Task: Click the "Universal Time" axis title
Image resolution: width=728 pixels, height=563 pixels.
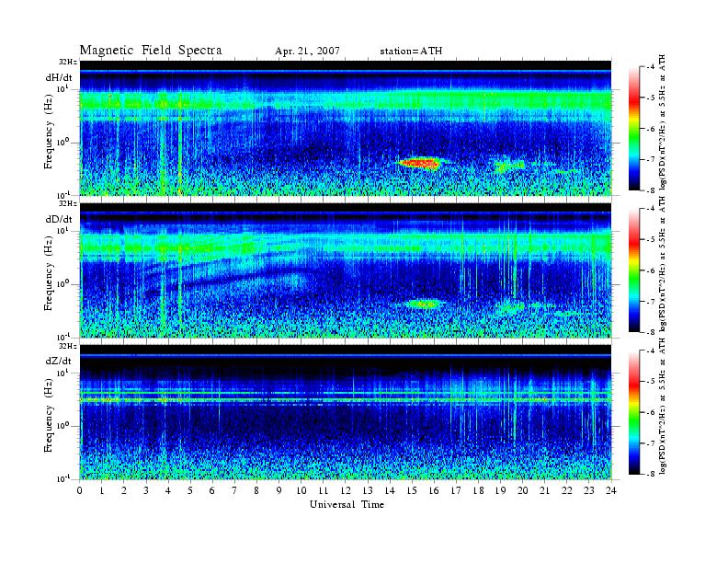Action: click(347, 504)
